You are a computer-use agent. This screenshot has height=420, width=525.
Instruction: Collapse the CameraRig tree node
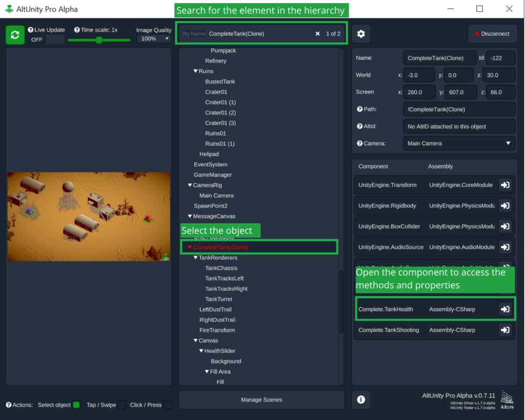point(190,185)
